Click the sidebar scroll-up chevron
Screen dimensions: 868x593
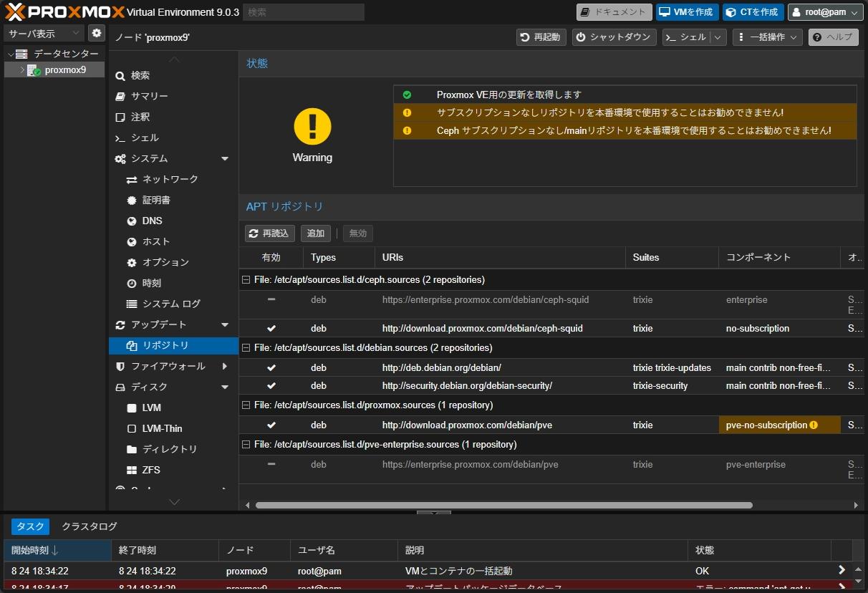pos(174,59)
